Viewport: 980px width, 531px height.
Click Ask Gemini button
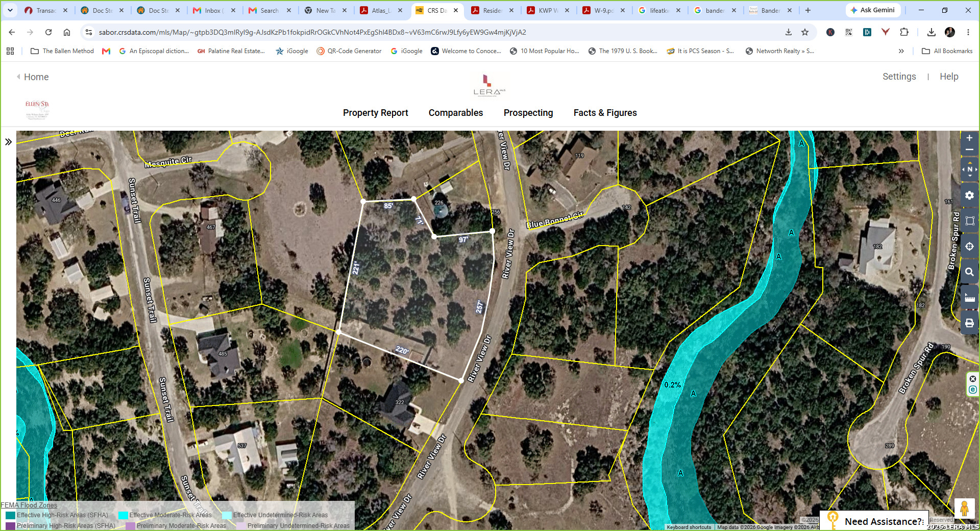click(873, 10)
